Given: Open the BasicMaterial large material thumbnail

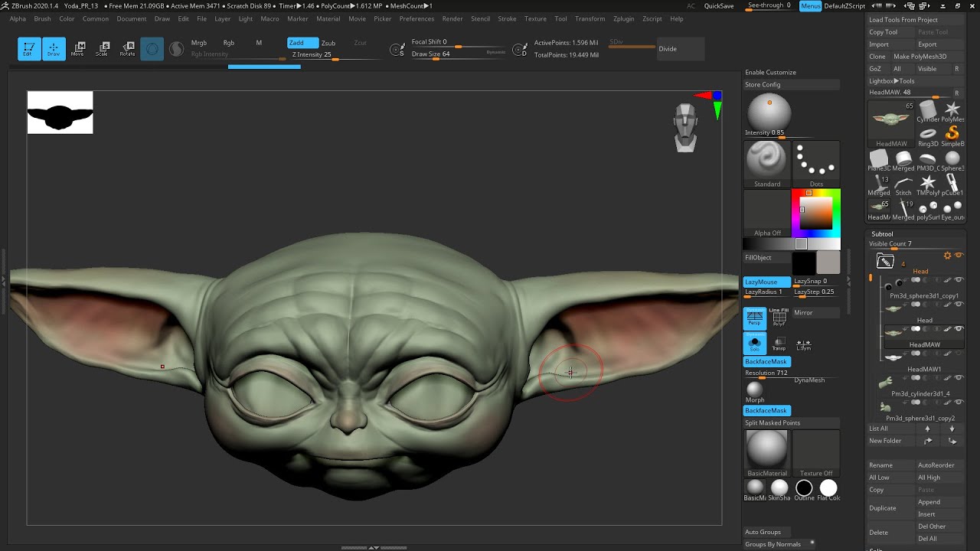Looking at the screenshot, I should (766, 453).
